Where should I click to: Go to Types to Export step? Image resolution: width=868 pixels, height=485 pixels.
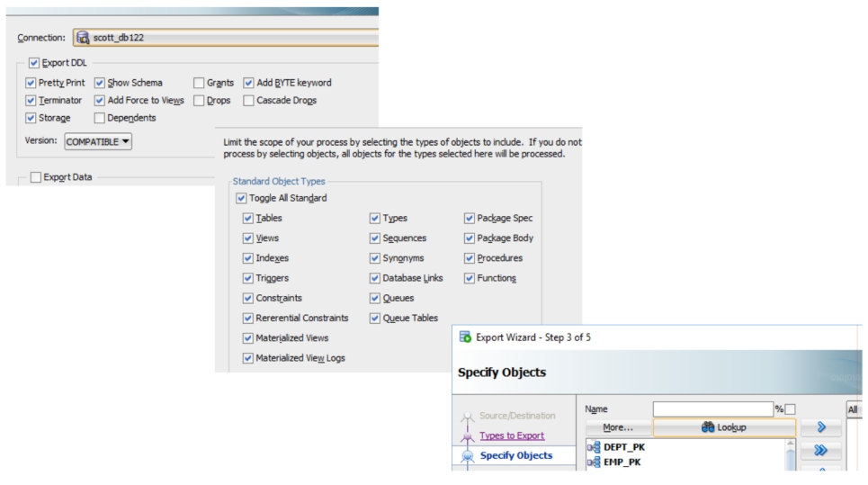click(x=512, y=436)
